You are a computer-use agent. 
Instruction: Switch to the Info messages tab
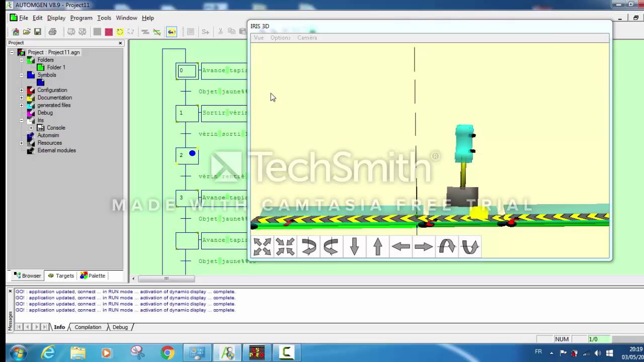click(x=59, y=327)
